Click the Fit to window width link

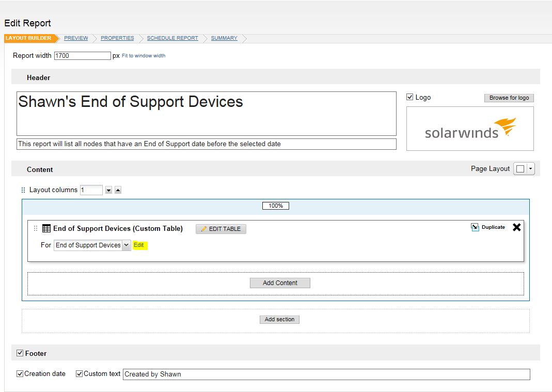(x=144, y=56)
